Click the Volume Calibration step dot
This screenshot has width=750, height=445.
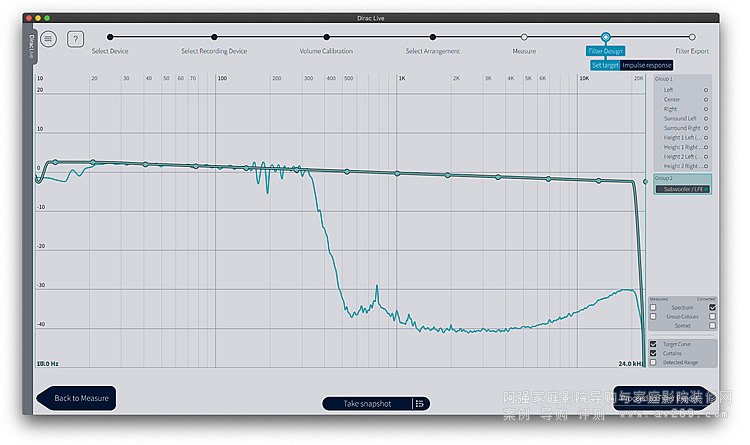point(325,37)
